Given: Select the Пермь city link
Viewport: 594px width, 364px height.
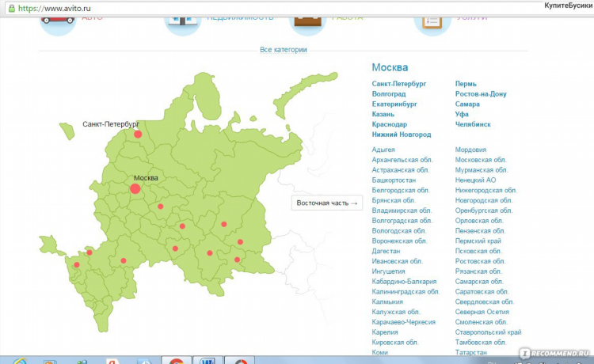Looking at the screenshot, I should coord(466,84).
